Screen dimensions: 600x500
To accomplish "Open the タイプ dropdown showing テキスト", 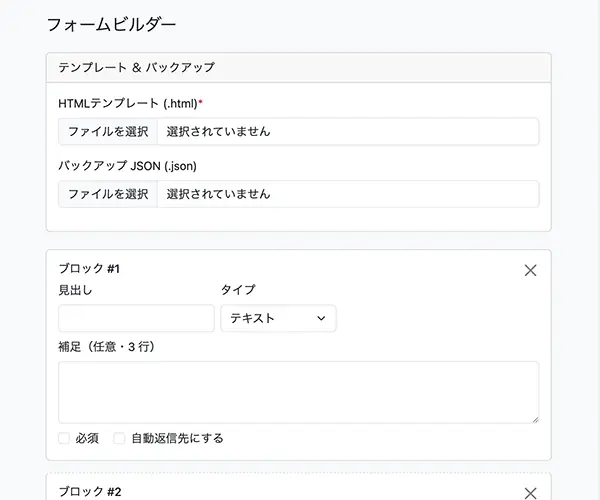I will 278,318.
